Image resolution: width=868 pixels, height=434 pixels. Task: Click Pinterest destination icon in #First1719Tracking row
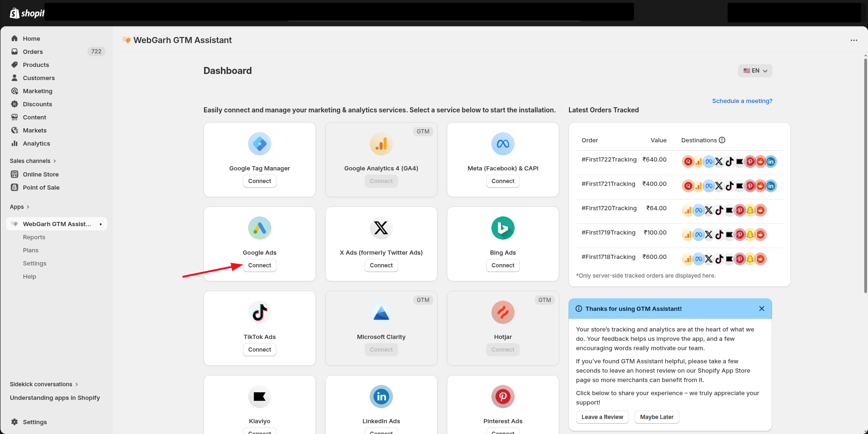(740, 235)
